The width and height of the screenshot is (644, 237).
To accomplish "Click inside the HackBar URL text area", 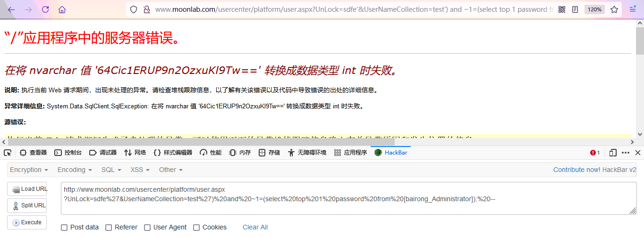I will [x=349, y=198].
